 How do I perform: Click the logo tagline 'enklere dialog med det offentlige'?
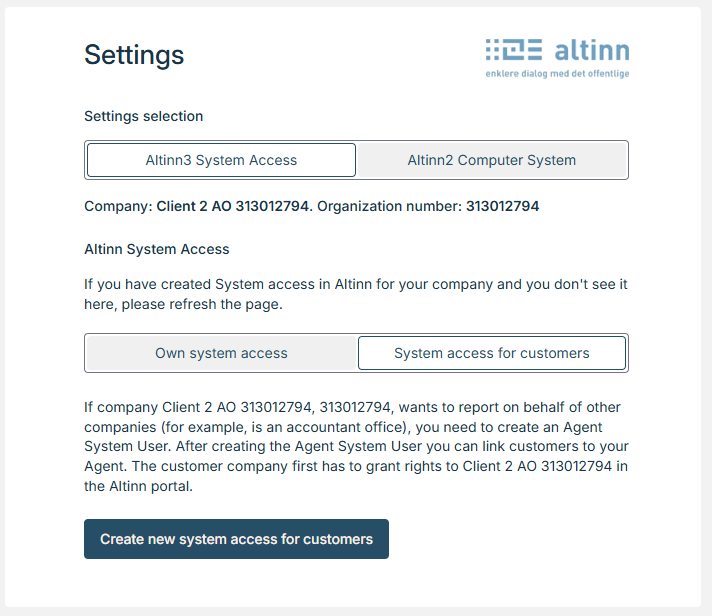point(557,74)
